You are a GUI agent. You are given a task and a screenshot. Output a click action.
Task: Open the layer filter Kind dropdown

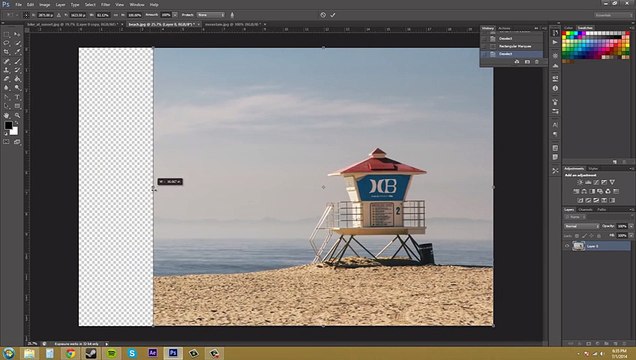pyautogui.click(x=575, y=217)
